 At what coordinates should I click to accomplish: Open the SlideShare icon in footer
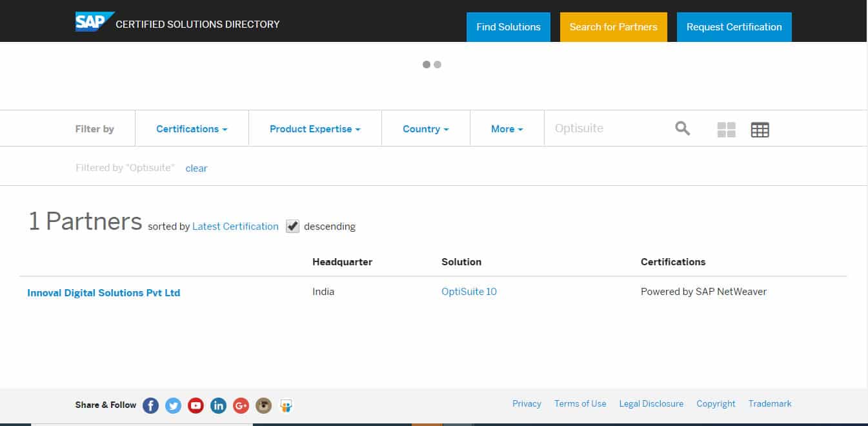(286, 405)
